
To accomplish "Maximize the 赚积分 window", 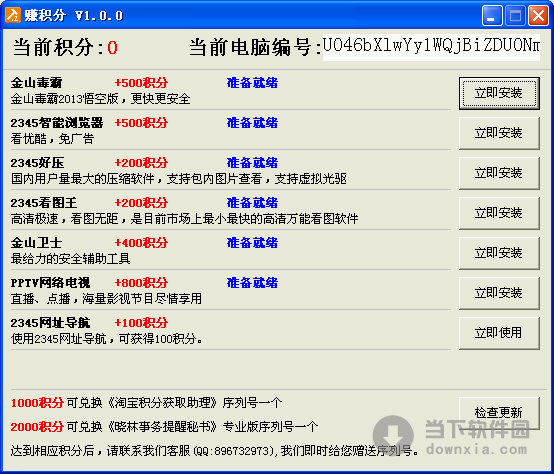I will coord(515,16).
